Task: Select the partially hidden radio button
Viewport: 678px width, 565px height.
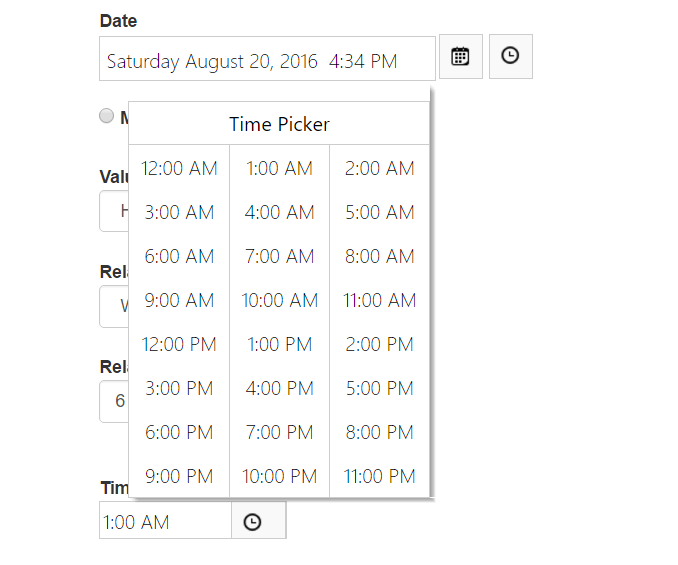Action: (107, 116)
